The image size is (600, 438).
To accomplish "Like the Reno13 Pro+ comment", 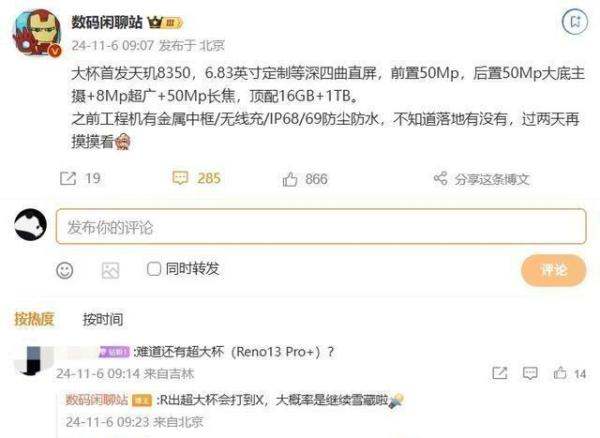I will (560, 373).
